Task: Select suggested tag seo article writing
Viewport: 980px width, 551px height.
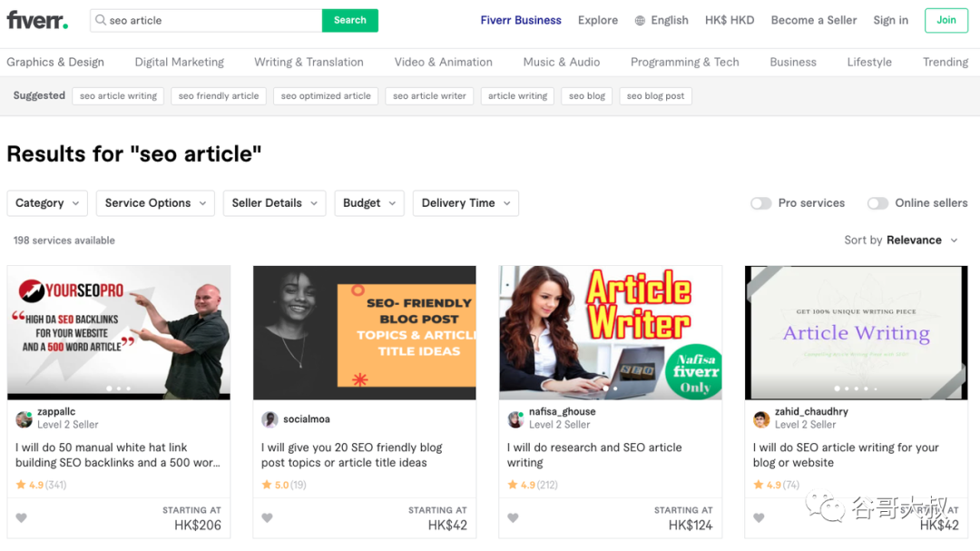Action: click(118, 95)
